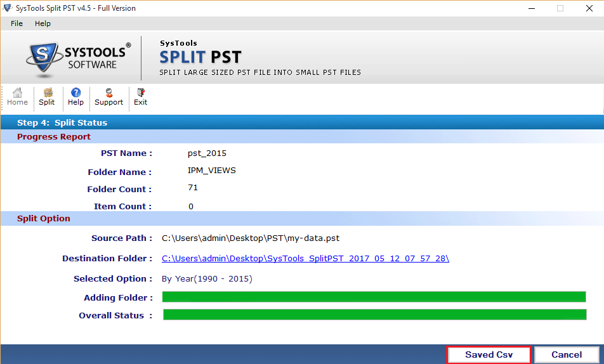Select the item count value 0
Screen dimensions: 604x364
click(191, 207)
